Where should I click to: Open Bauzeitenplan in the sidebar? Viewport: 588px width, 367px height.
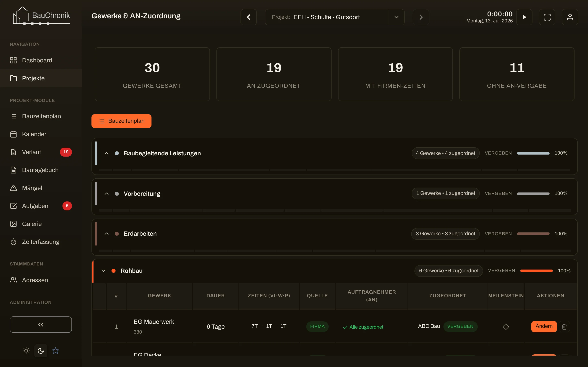[41, 116]
